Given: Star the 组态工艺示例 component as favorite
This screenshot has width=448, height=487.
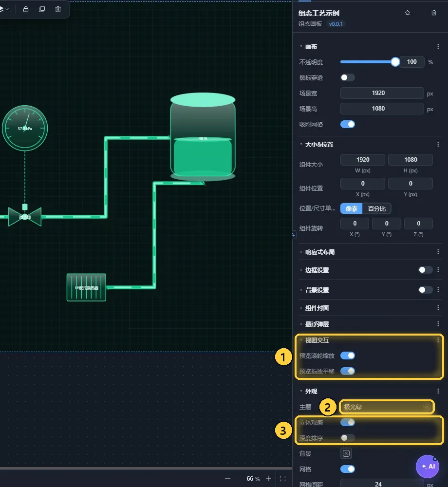Looking at the screenshot, I should click(408, 13).
